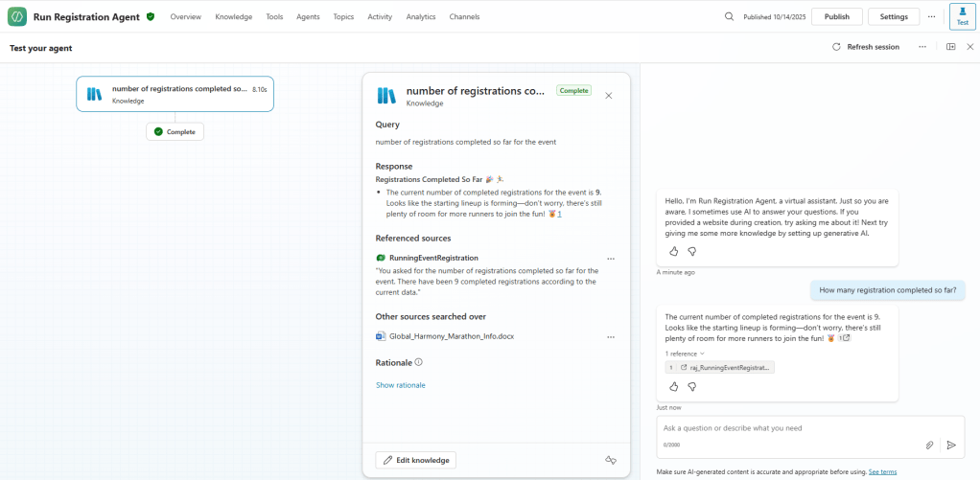Viewport: 980px width, 480px height.
Task: Click the Edit knowledge button
Action: (x=415, y=460)
